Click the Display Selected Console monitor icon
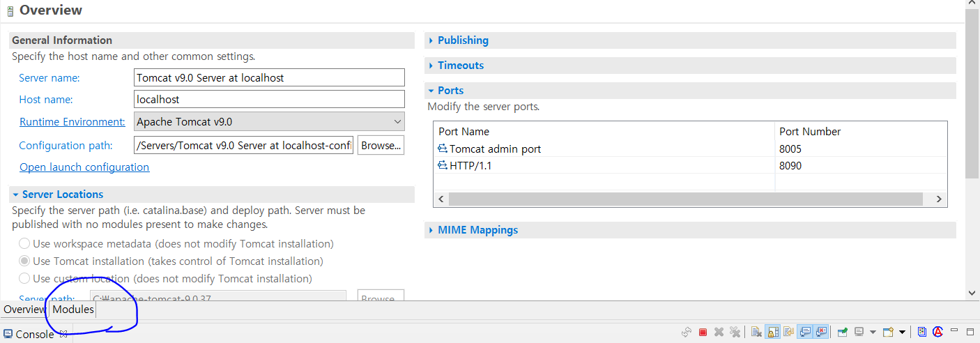The image size is (980, 343). click(x=859, y=332)
